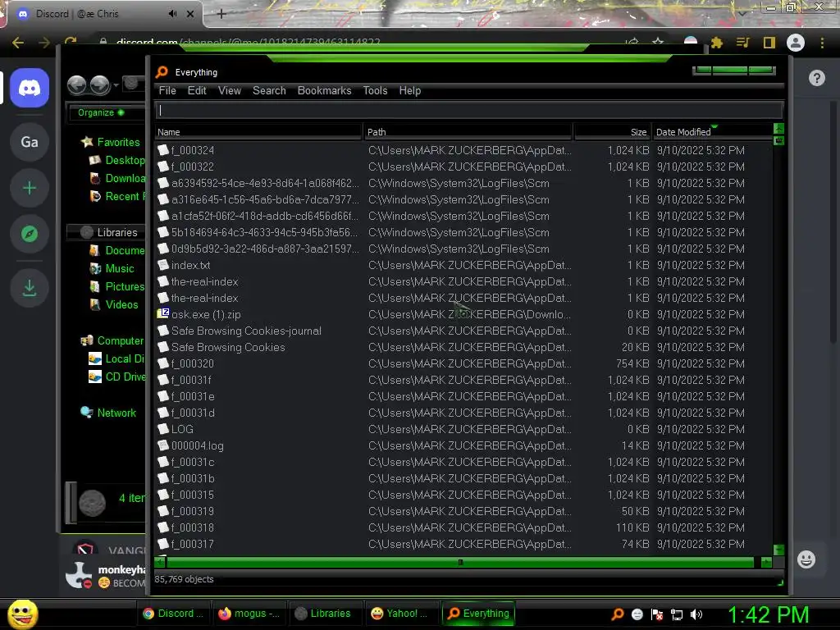
Task: Click network tray icon
Action: point(677,614)
